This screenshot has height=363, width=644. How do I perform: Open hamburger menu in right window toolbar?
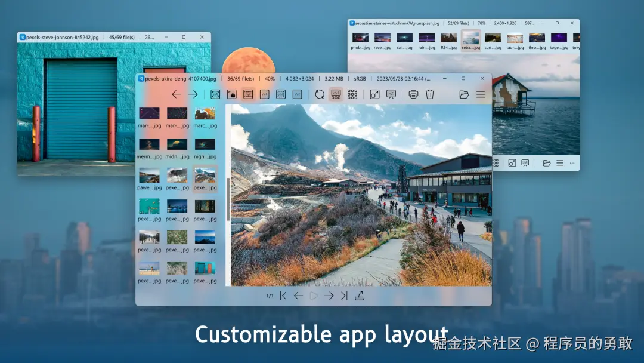click(x=560, y=163)
